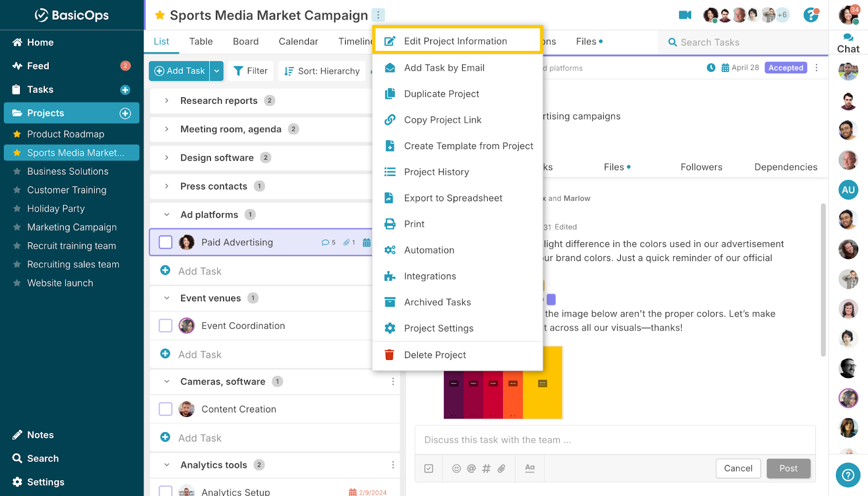Click the help question mark icon
This screenshot has height=496, width=868.
tap(810, 15)
